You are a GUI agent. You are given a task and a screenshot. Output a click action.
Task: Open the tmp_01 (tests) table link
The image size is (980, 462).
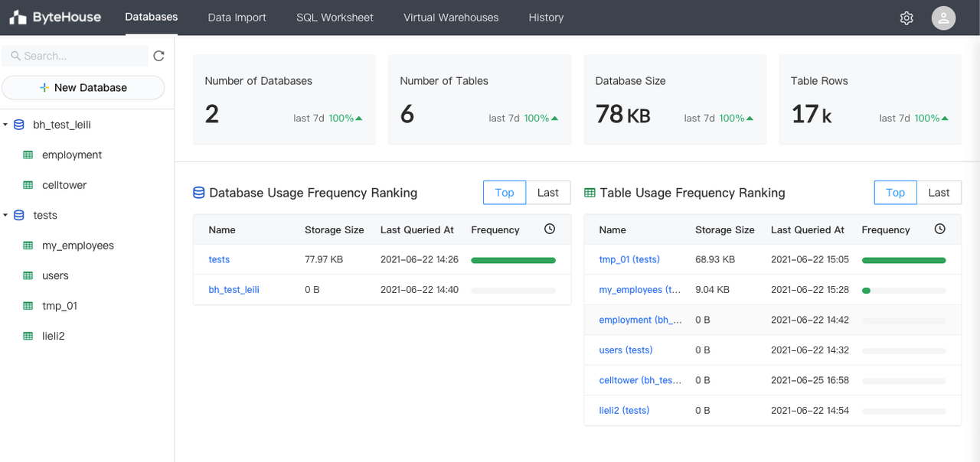[x=629, y=259]
